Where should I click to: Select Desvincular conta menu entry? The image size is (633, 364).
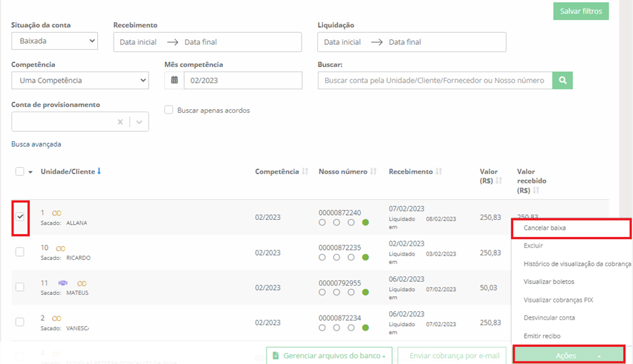tap(549, 318)
